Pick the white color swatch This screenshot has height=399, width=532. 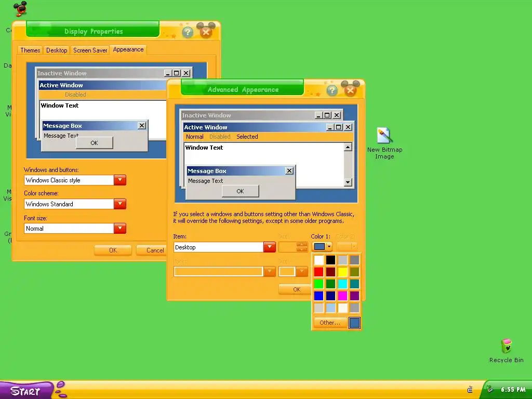coord(318,260)
